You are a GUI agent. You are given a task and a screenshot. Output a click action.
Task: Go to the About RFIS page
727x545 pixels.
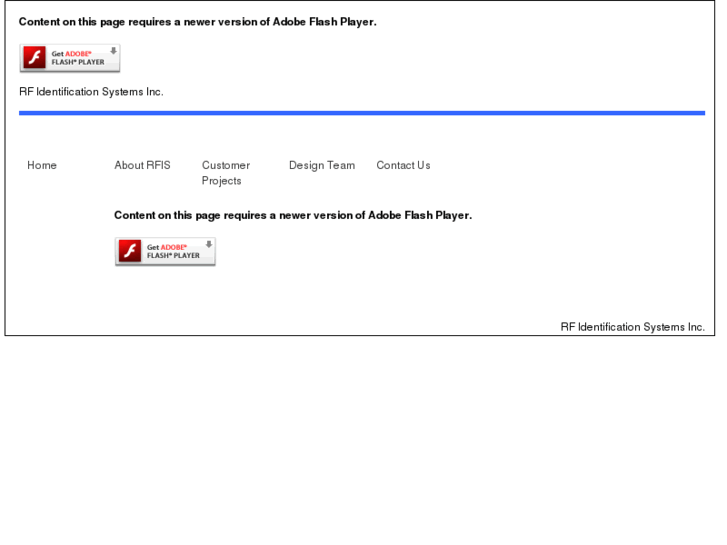(142, 165)
